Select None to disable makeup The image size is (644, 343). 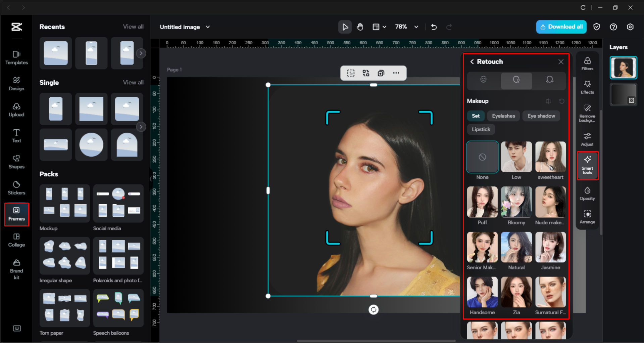(x=482, y=157)
